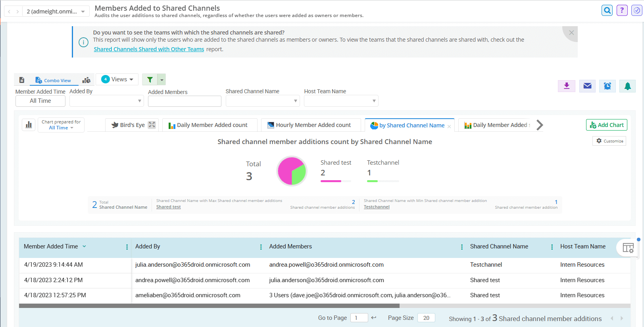Open the Added By dropdown filter

(x=106, y=101)
